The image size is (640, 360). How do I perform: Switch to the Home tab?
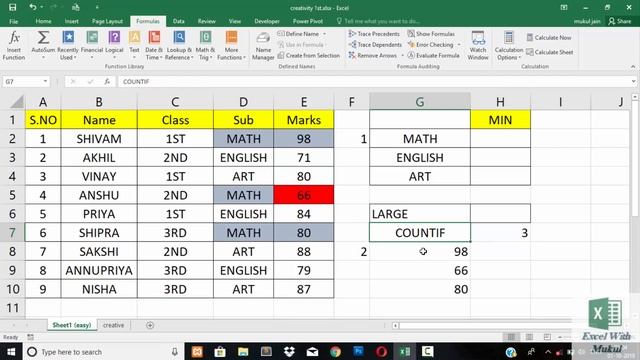(x=43, y=21)
